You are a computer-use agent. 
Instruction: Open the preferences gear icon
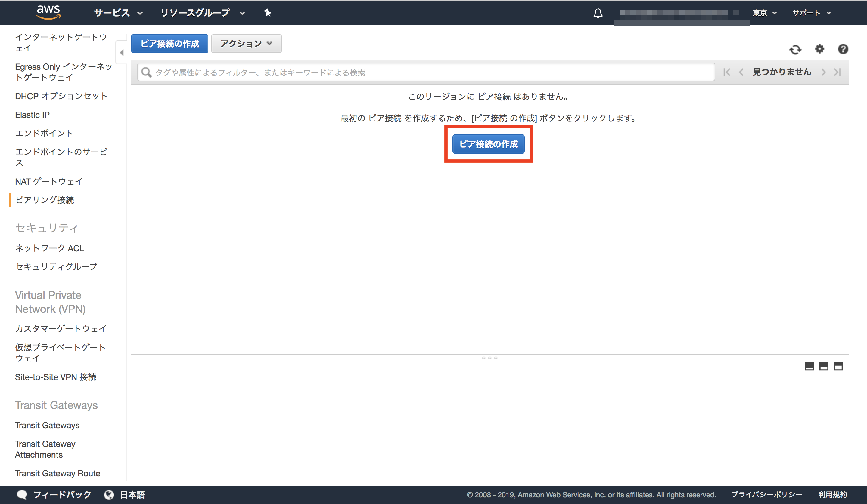(819, 50)
